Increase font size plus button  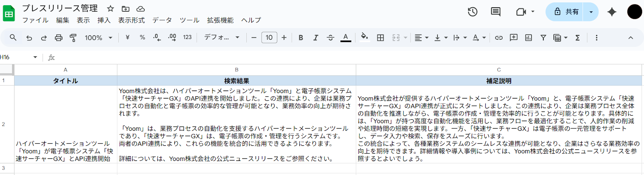coord(284,37)
